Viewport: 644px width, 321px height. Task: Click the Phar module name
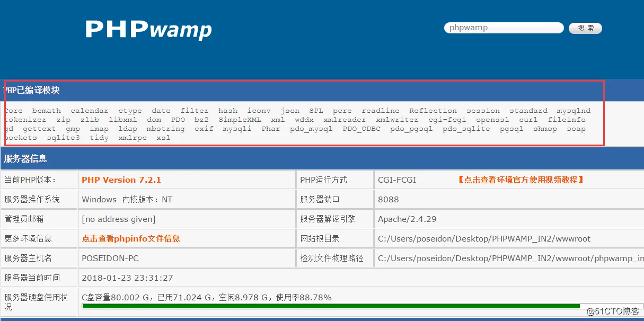pyautogui.click(x=271, y=129)
